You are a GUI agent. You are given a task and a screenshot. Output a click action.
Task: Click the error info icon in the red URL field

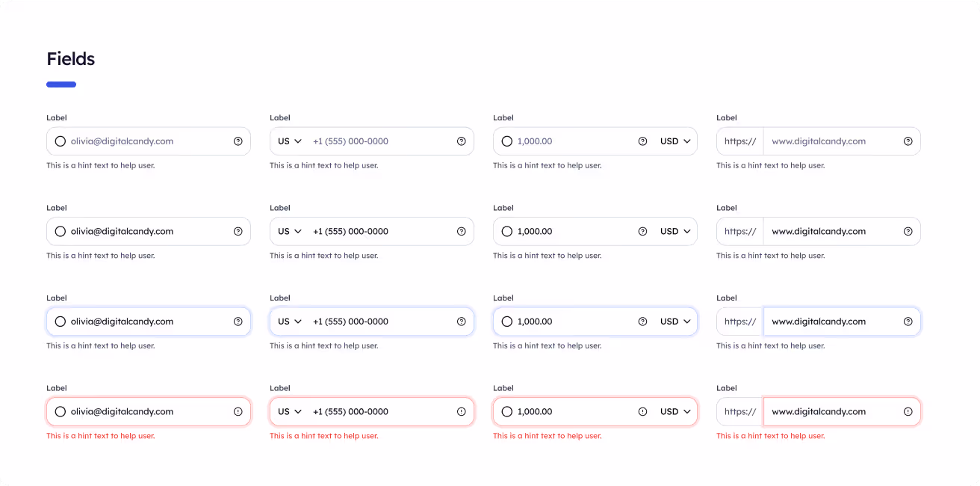coord(908,411)
